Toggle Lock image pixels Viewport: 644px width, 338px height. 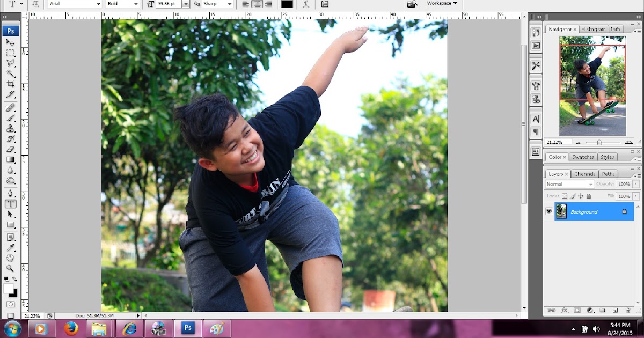click(x=573, y=196)
